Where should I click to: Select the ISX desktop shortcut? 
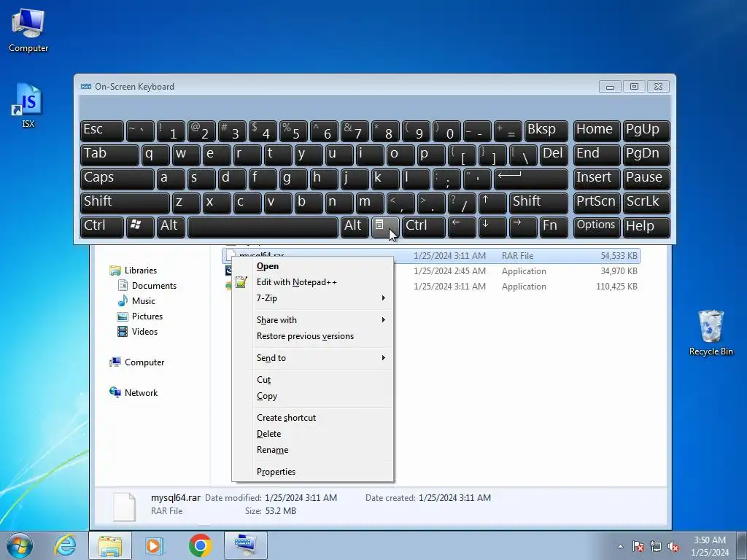28,106
